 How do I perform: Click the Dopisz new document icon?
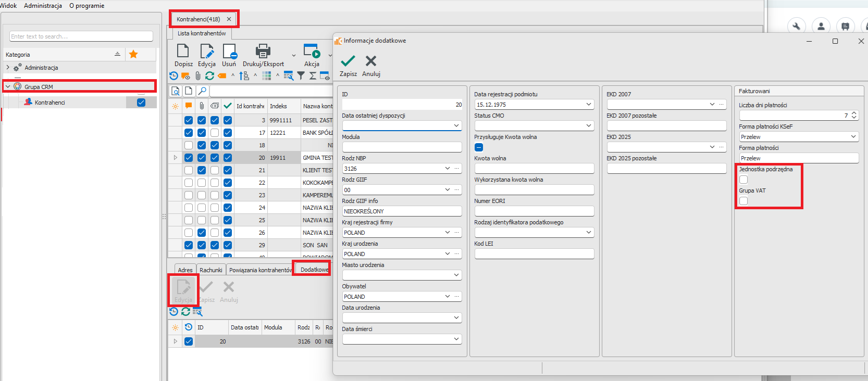pos(183,51)
